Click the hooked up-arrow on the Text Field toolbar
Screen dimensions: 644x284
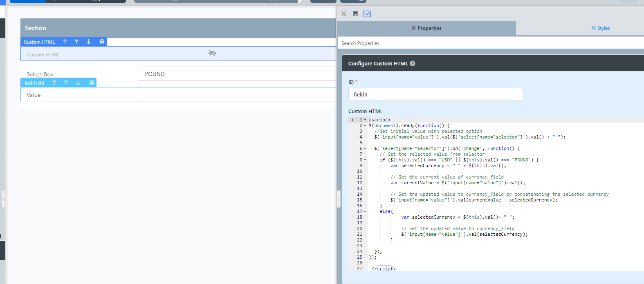point(54,83)
